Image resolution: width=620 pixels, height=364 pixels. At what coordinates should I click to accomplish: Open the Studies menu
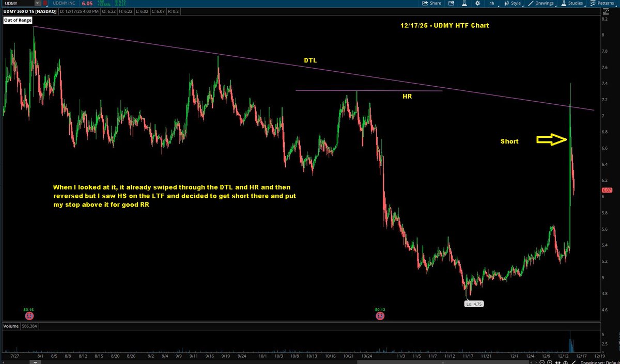572,3
